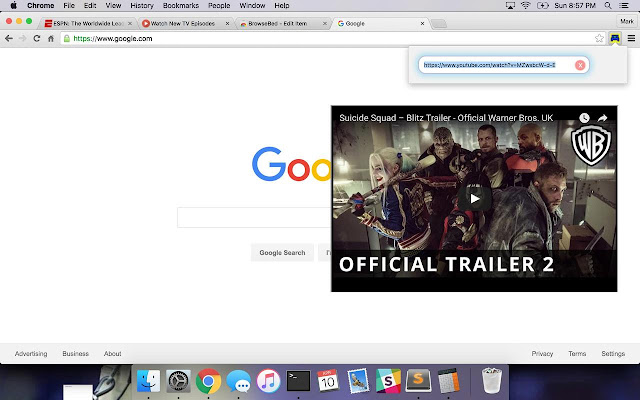This screenshot has width=640, height=400.
Task: Close the Watch New TV Episodes tab
Action: click(227, 24)
